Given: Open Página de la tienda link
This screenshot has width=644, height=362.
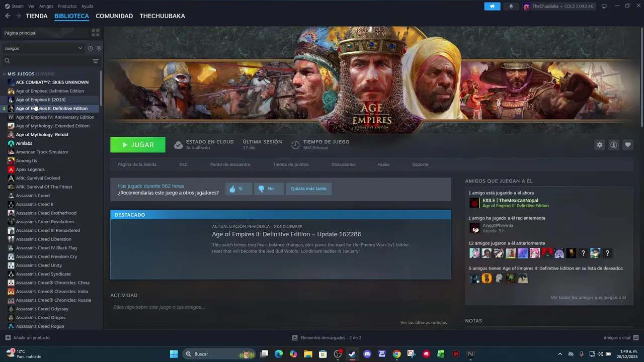Looking at the screenshot, I should point(137,164).
